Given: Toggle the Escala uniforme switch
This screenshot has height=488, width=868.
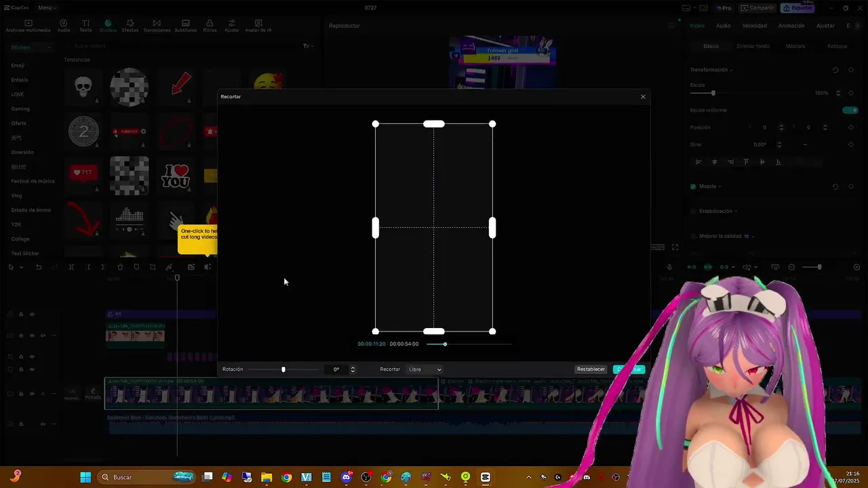Looking at the screenshot, I should [850, 110].
